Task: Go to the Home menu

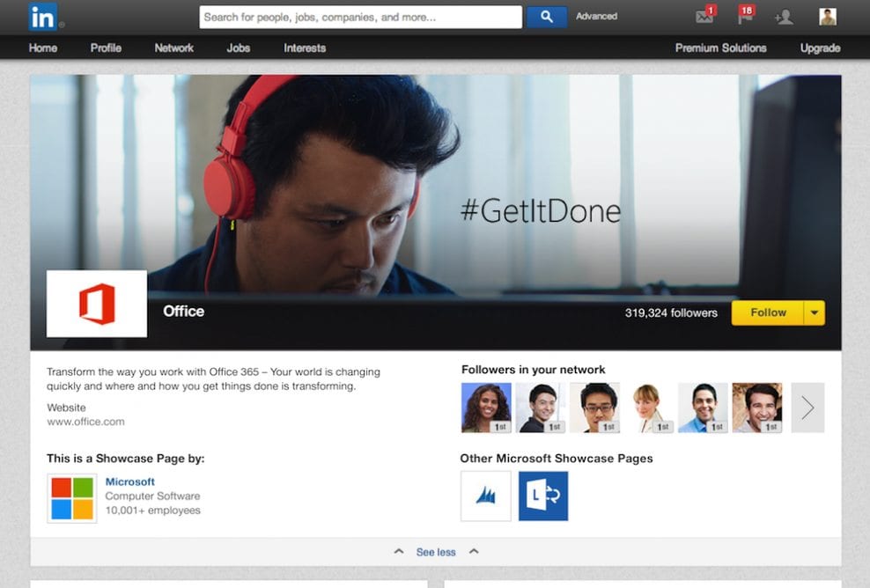Action: pyautogui.click(x=43, y=48)
